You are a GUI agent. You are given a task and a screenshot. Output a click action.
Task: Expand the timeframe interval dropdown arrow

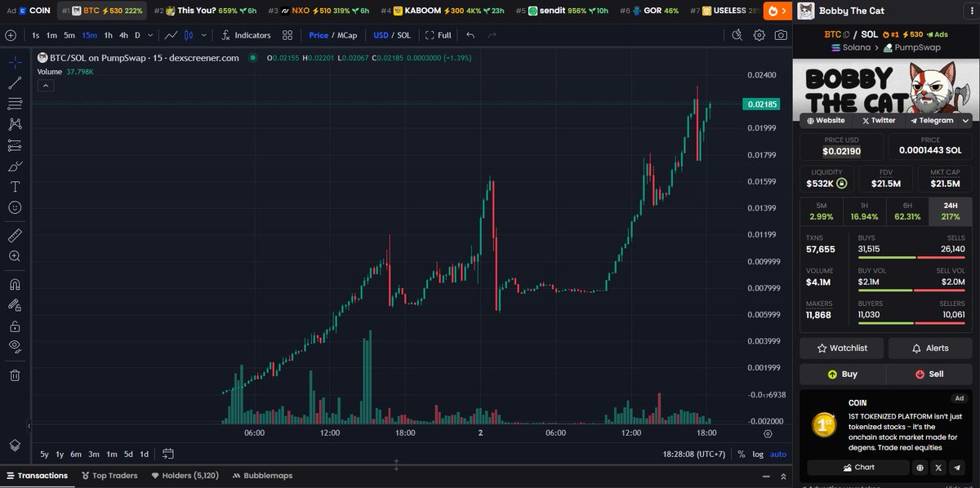151,35
